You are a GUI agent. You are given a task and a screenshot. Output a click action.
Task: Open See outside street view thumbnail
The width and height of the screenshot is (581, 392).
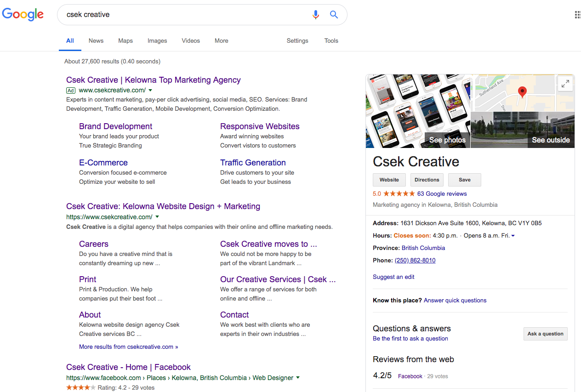click(523, 130)
